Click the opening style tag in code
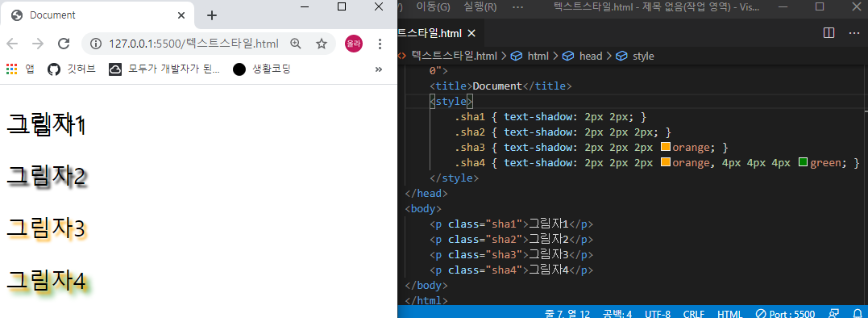The height and width of the screenshot is (318, 868). click(451, 102)
